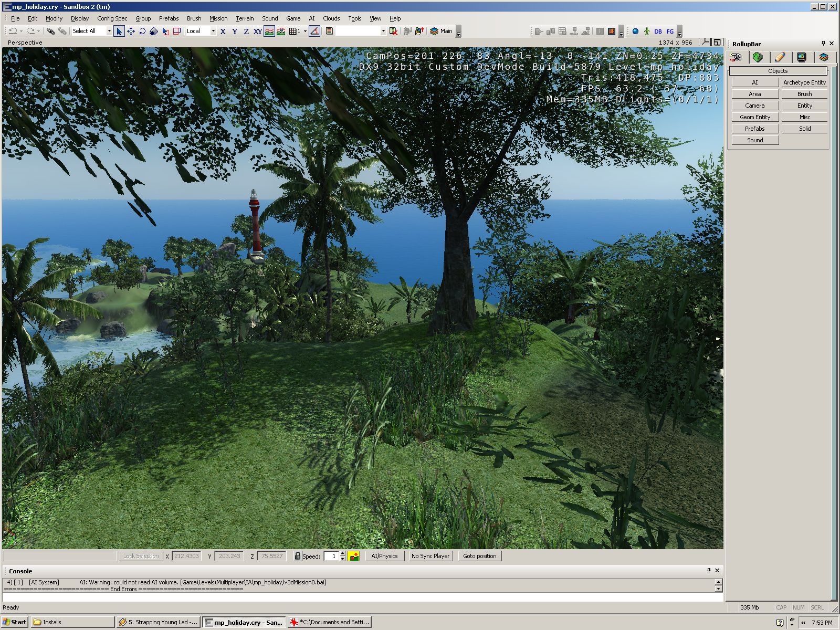This screenshot has width=840, height=630.
Task: Open the Clouds menu
Action: tap(331, 18)
